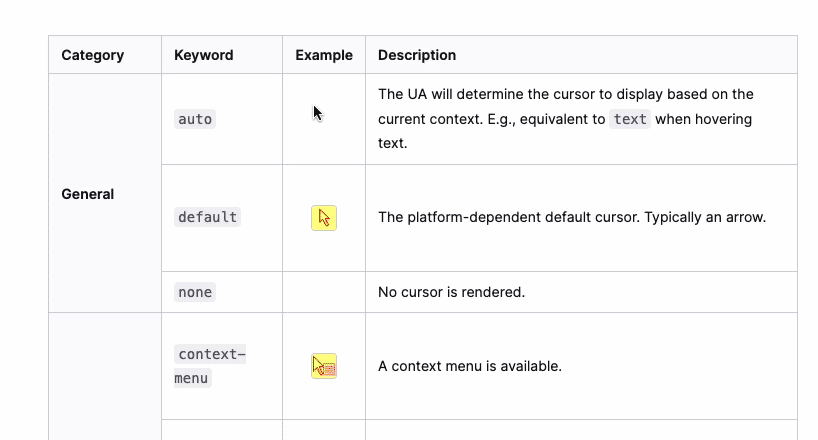The image size is (818, 440).
Task: Click the Category column header
Action: click(x=93, y=55)
